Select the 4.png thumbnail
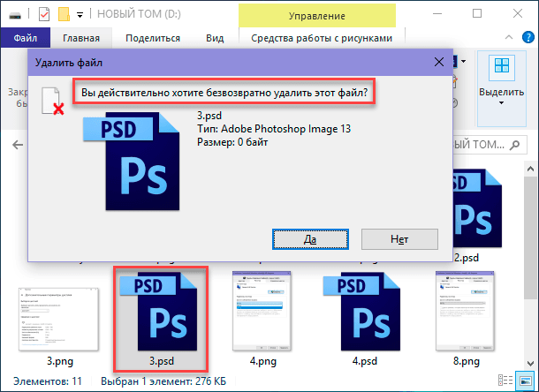This screenshot has width=539, height=392. [262, 312]
